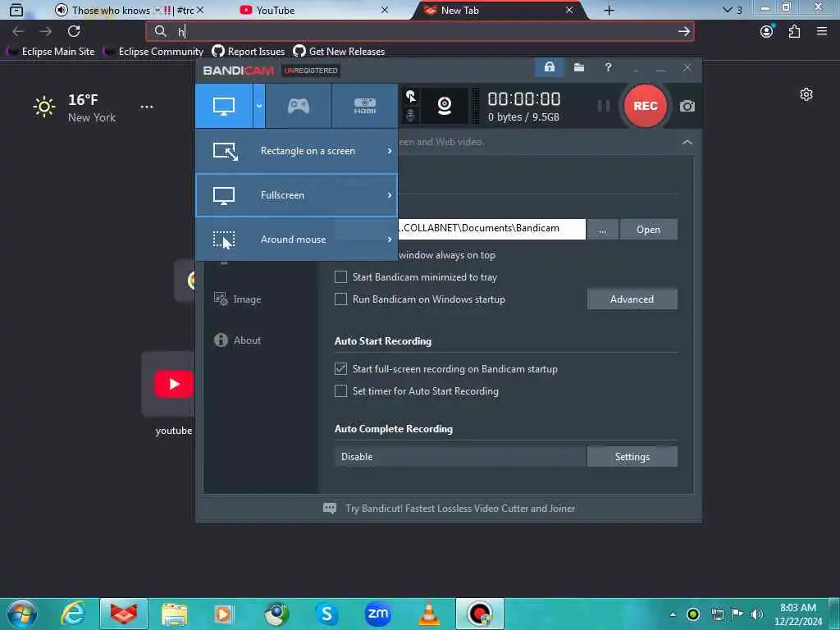Pause recording in Bandicam
Viewport: 840px width, 630px height.
click(604, 106)
